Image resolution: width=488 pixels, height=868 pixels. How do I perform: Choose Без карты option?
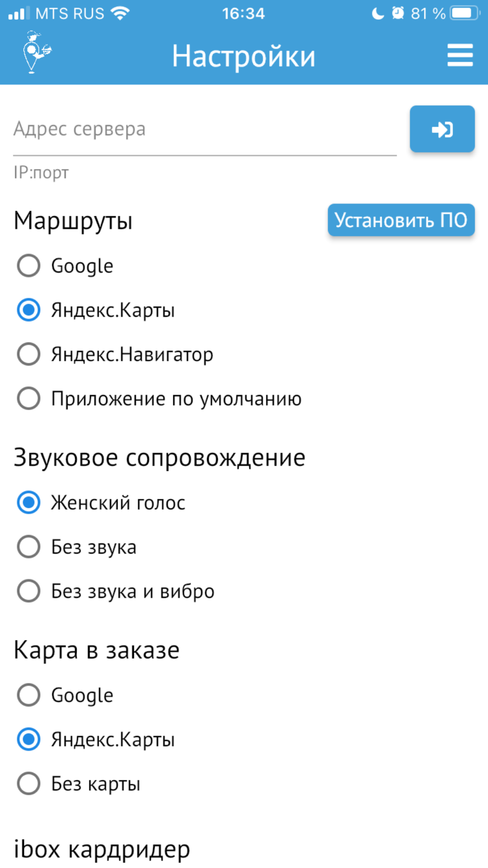point(29,784)
